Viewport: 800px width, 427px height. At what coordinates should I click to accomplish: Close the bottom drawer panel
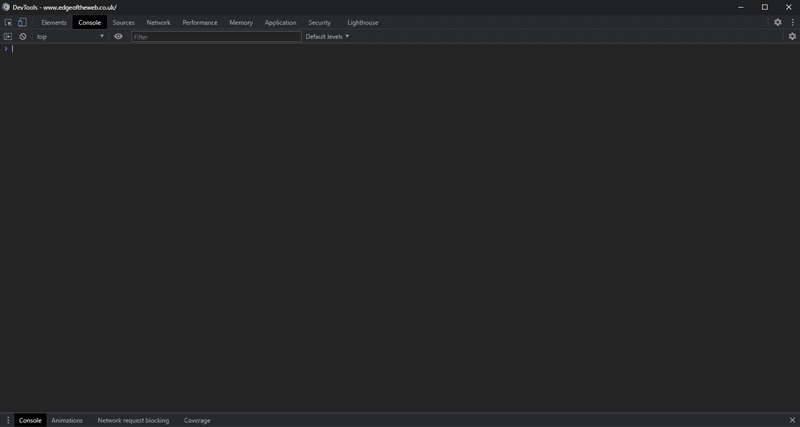pos(792,420)
